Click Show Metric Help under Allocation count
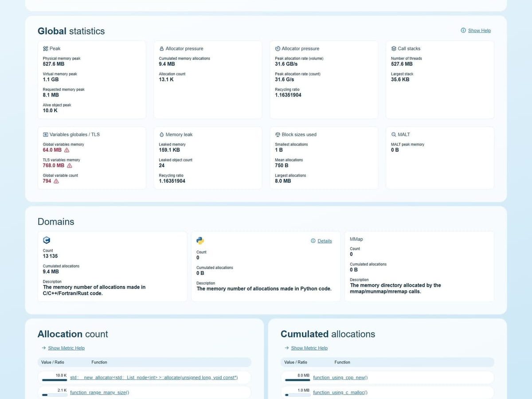This screenshot has width=532, height=399. [x=66, y=348]
